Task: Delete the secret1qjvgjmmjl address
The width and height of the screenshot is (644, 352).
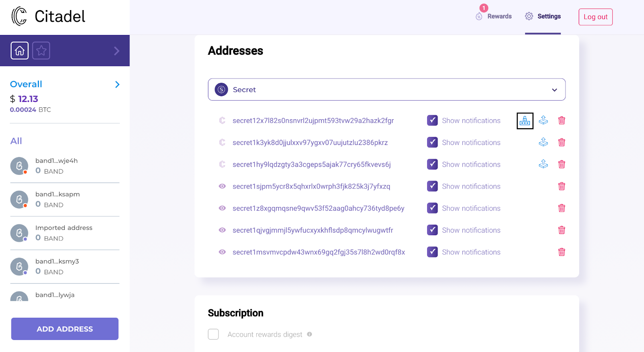Action: 562,230
